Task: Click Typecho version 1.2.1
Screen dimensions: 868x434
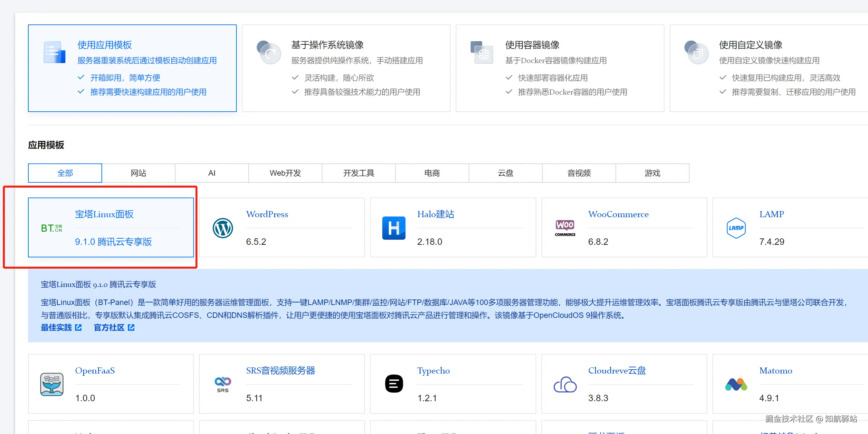Action: point(427,398)
